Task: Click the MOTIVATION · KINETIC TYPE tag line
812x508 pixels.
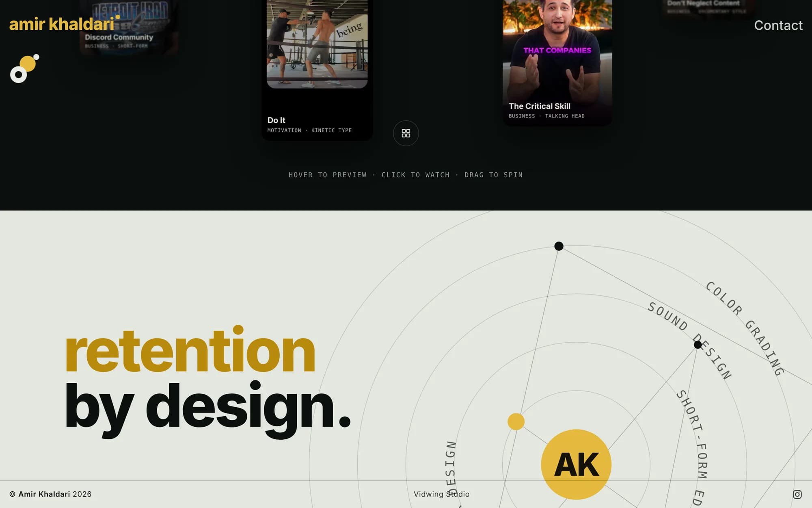Action: (x=309, y=130)
